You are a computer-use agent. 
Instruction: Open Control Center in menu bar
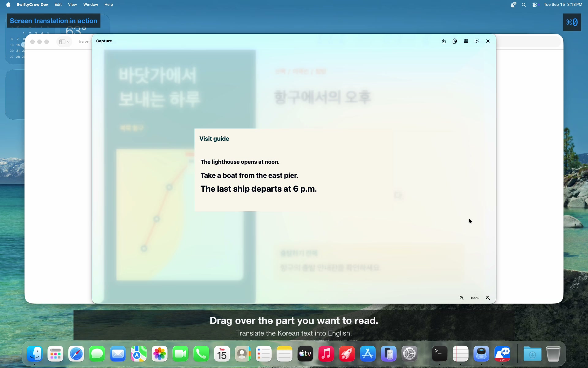click(535, 5)
